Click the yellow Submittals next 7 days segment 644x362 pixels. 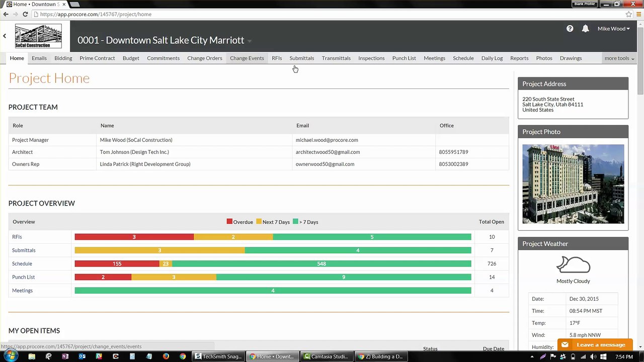point(160,250)
